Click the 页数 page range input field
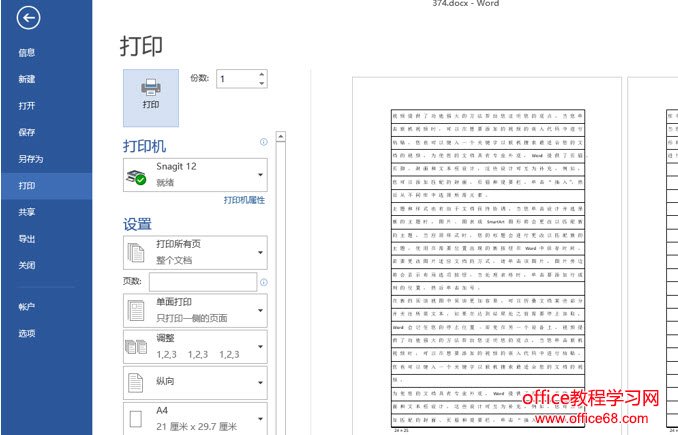This screenshot has width=678, height=435. [203, 282]
